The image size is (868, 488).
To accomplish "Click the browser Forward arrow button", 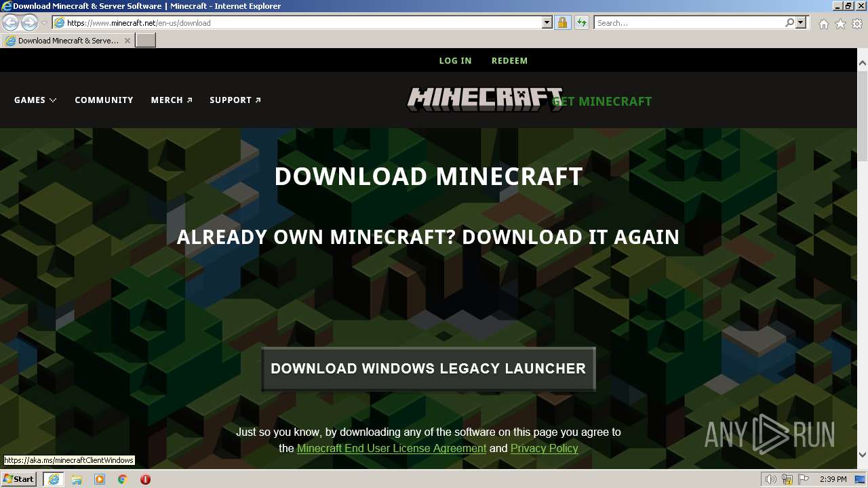I will (x=29, y=22).
